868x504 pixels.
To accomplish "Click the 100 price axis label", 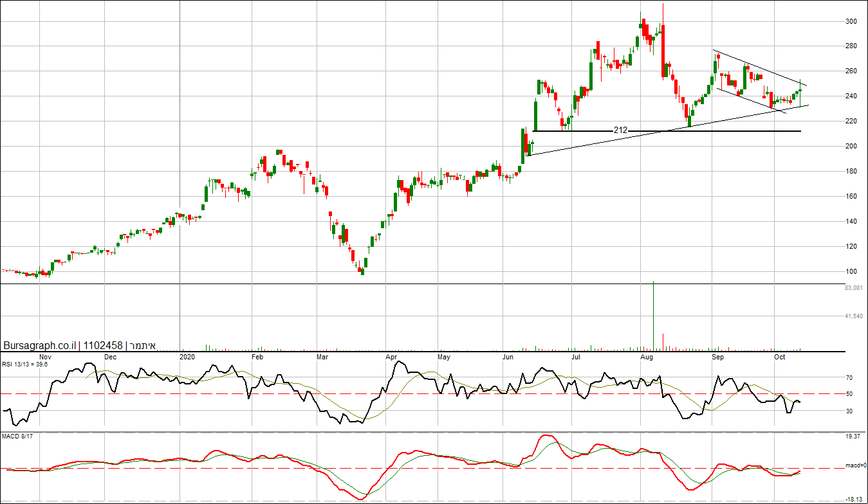I will point(851,272).
